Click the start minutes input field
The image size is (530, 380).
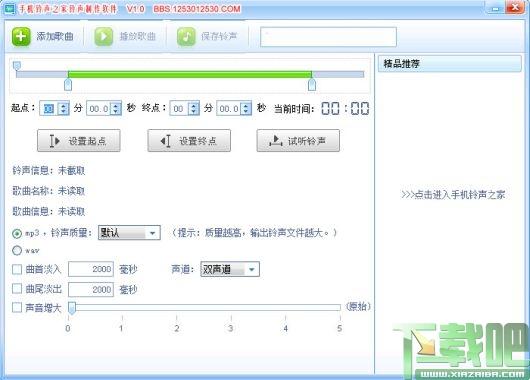[49, 109]
